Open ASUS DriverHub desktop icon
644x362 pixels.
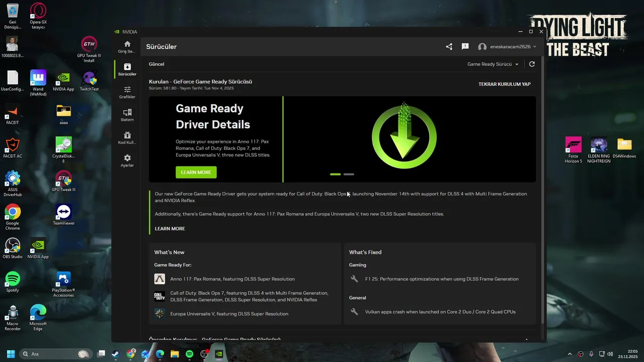13,184
